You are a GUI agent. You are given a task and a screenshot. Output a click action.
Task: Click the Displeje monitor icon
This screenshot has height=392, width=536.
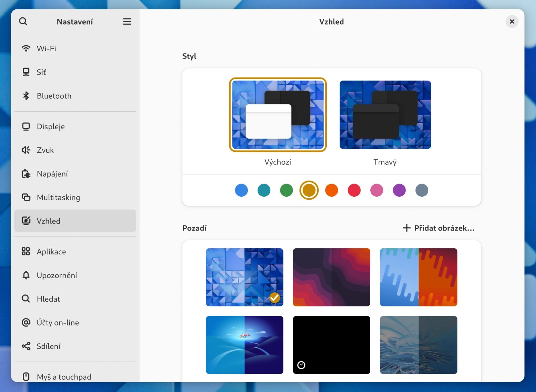(x=26, y=127)
